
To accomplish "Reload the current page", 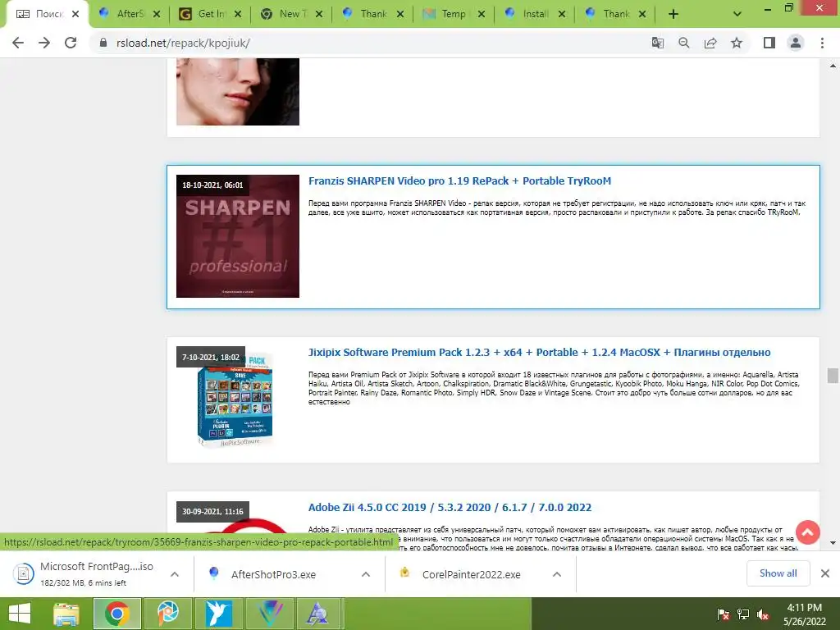I will [x=71, y=43].
